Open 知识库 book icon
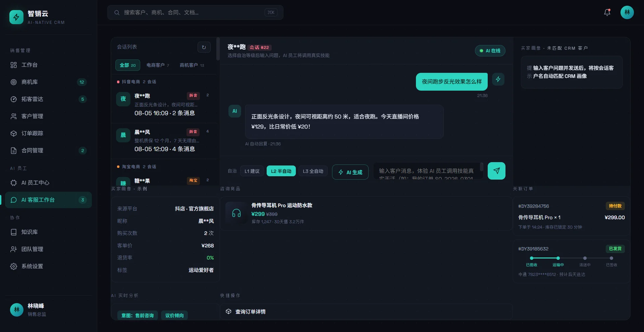The width and height of the screenshot is (644, 332). point(13,232)
